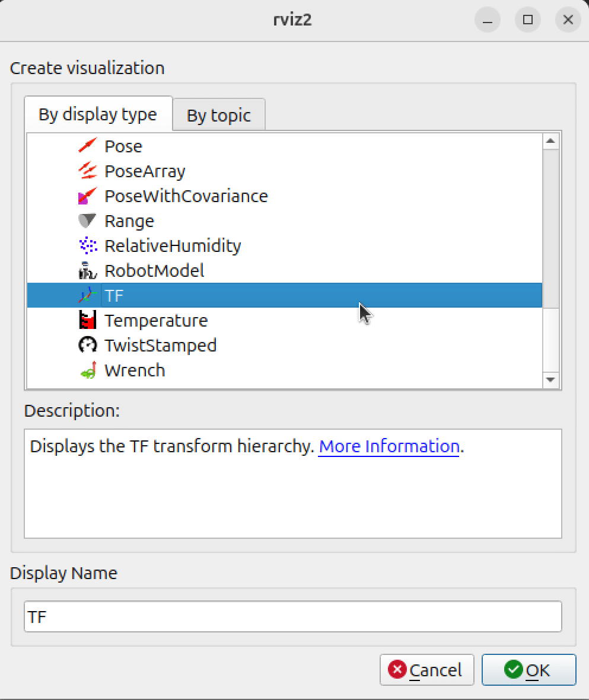The image size is (589, 700).
Task: Click the list scrollbar up arrow
Action: [550, 142]
